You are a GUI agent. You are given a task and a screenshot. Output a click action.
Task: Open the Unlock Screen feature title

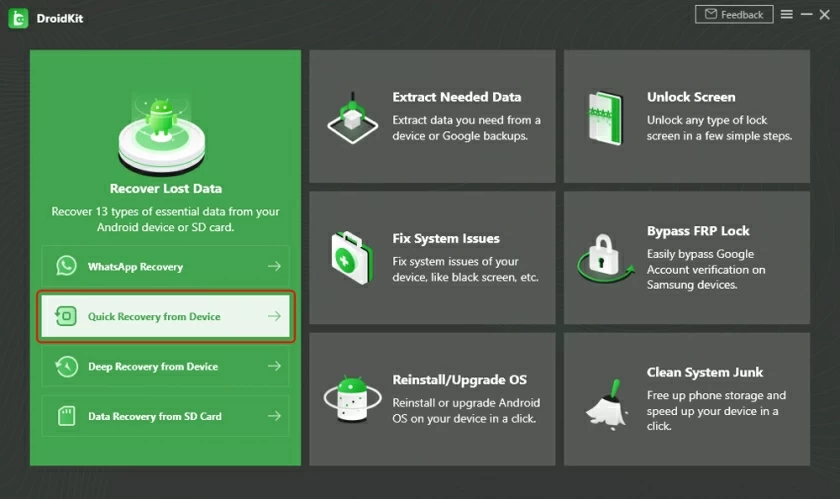tap(690, 97)
